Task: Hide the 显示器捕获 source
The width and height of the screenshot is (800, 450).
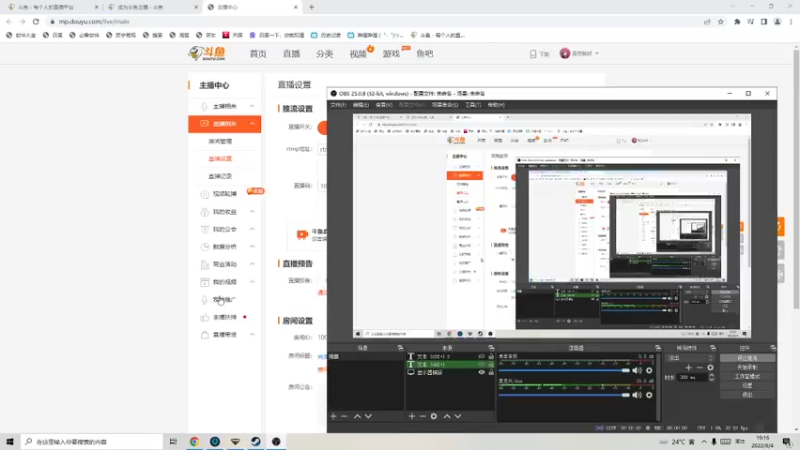Action: tap(481, 372)
